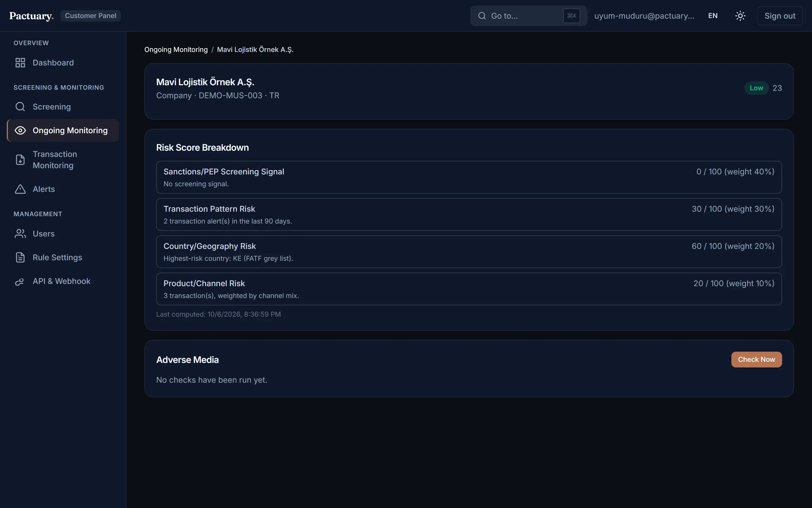This screenshot has width=812, height=508.
Task: Click the Transaction Monitoring file icon
Action: (x=20, y=159)
